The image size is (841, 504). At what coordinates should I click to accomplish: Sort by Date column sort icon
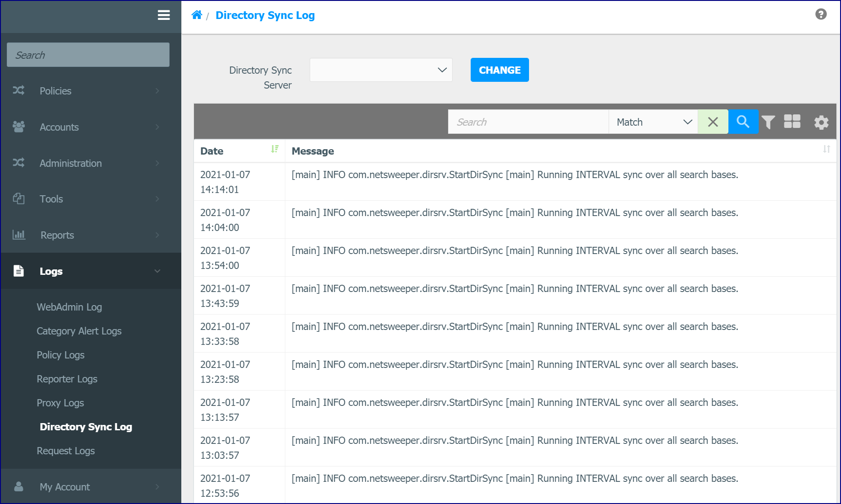pyautogui.click(x=274, y=149)
